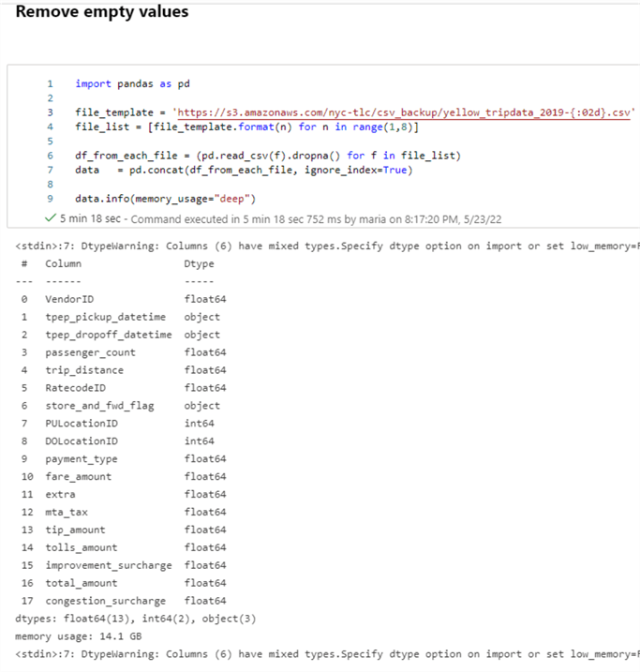
Task: Click the 'Command executed in 5 min' status
Action: point(316,219)
